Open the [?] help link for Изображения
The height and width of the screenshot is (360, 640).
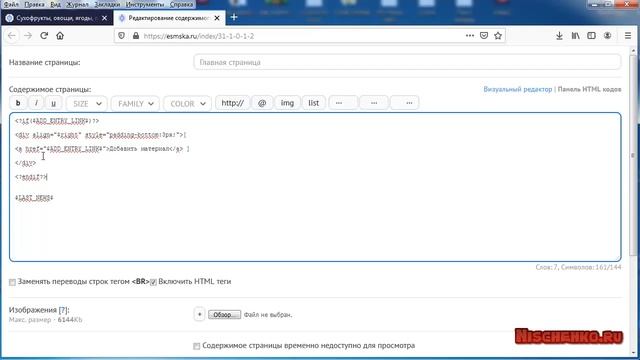click(x=63, y=310)
